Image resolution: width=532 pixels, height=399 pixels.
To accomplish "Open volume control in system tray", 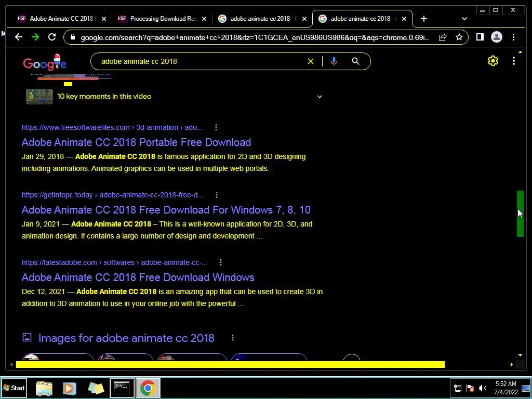I will click(482, 388).
